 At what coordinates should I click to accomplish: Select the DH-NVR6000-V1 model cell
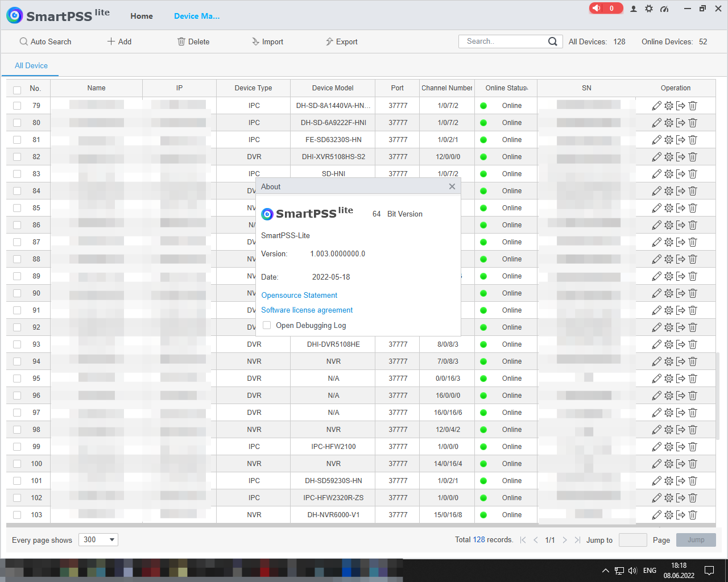coord(333,515)
